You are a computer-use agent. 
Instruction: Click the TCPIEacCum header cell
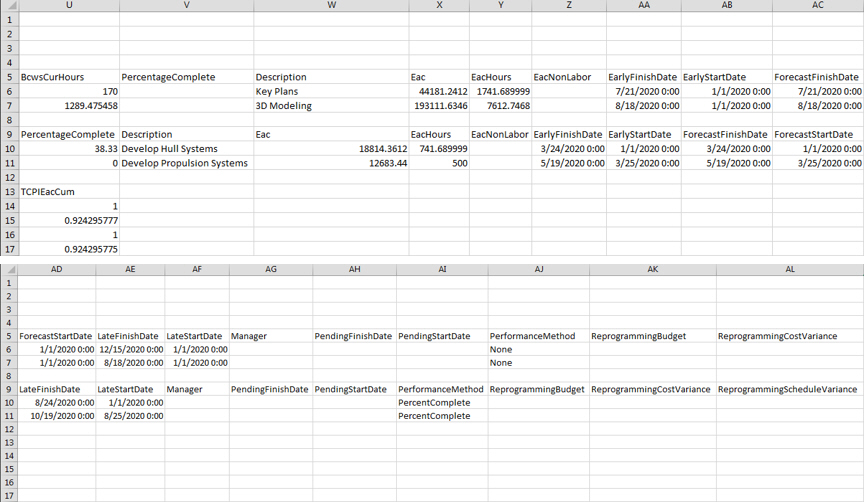47,192
